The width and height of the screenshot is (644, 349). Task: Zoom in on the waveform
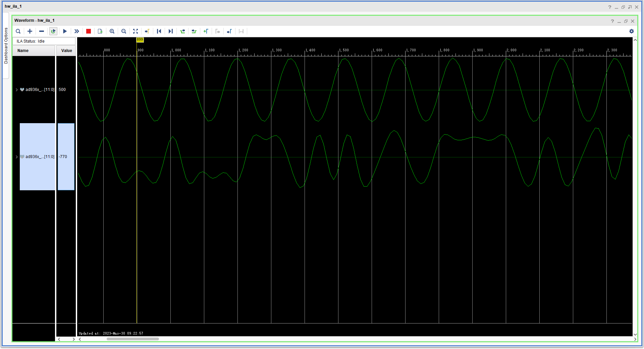112,31
